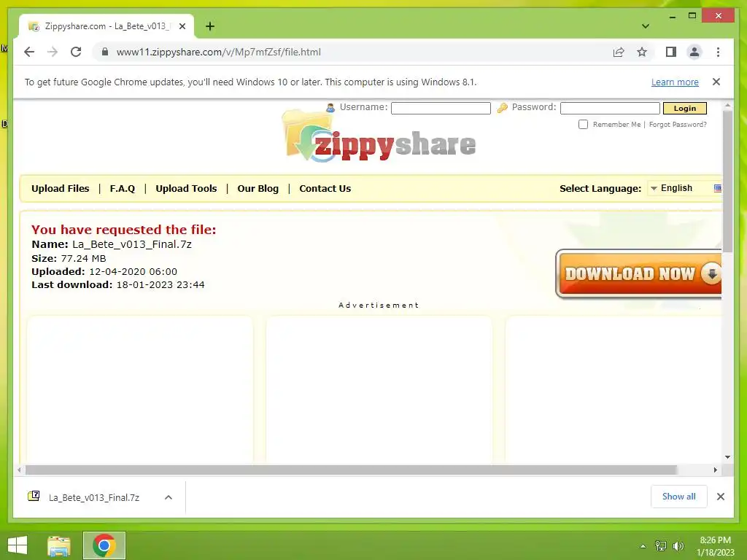Close the downloads bar
The height and width of the screenshot is (560, 747).
tap(720, 497)
